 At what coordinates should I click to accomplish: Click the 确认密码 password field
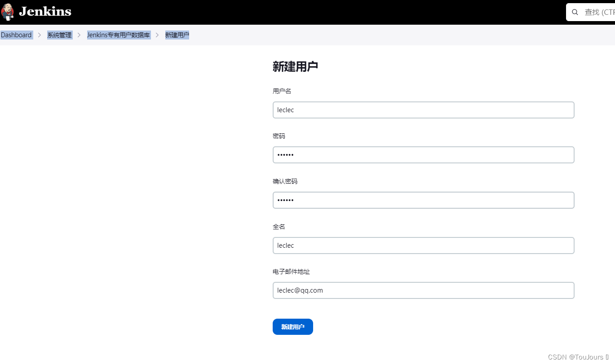coord(424,200)
